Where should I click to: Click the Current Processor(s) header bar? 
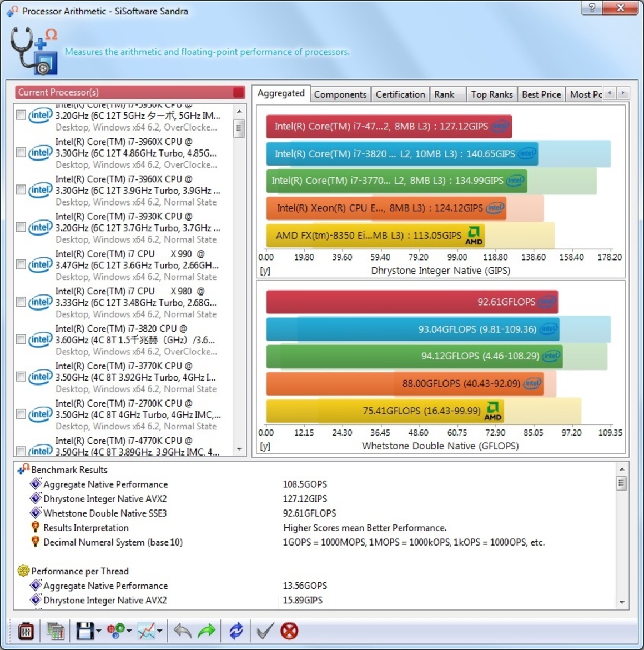130,92
